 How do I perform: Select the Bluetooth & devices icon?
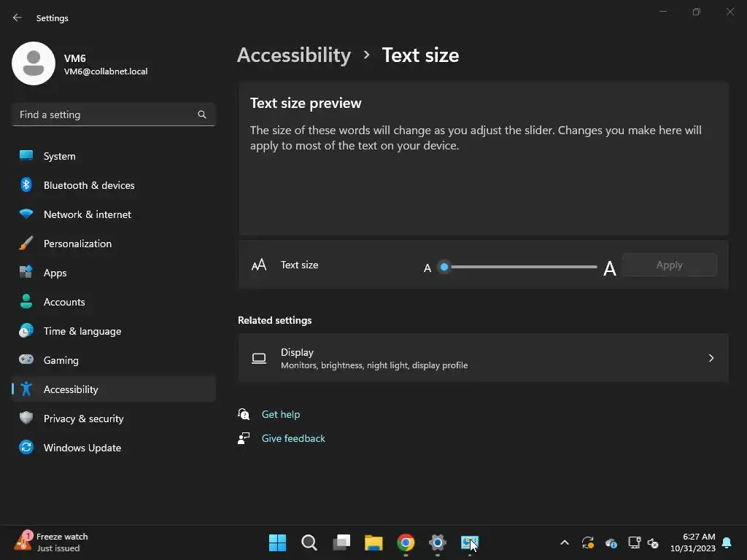point(26,184)
